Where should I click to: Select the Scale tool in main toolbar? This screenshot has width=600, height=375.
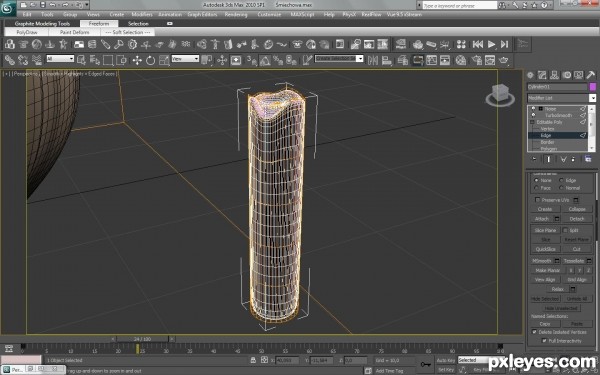coord(164,60)
